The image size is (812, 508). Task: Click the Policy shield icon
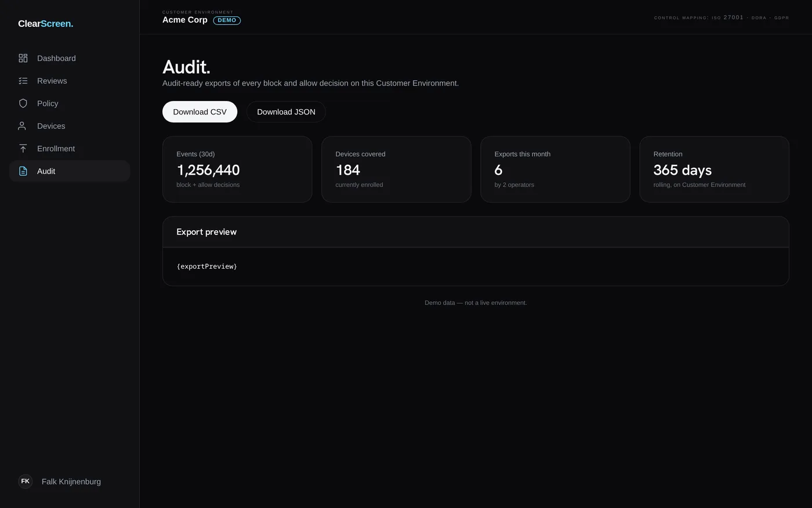23,103
